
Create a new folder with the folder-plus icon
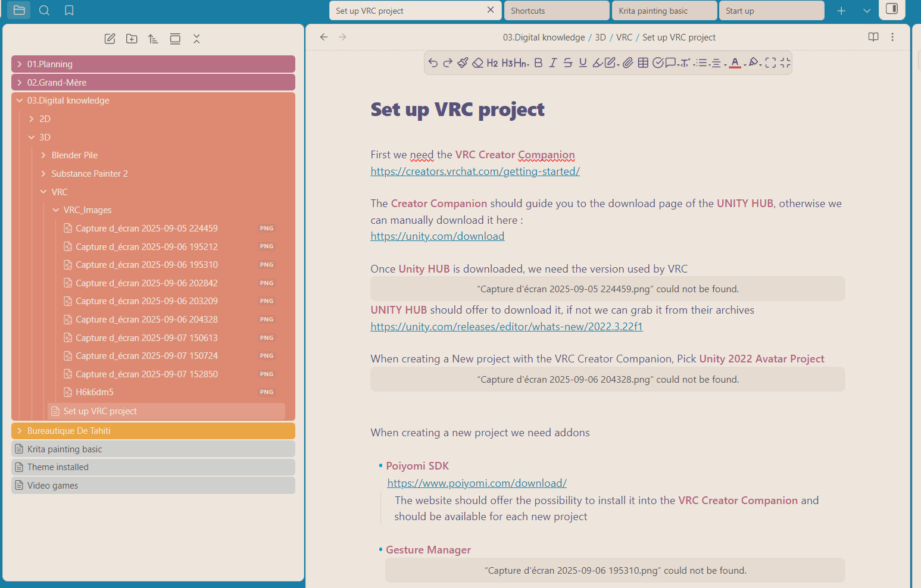point(132,39)
